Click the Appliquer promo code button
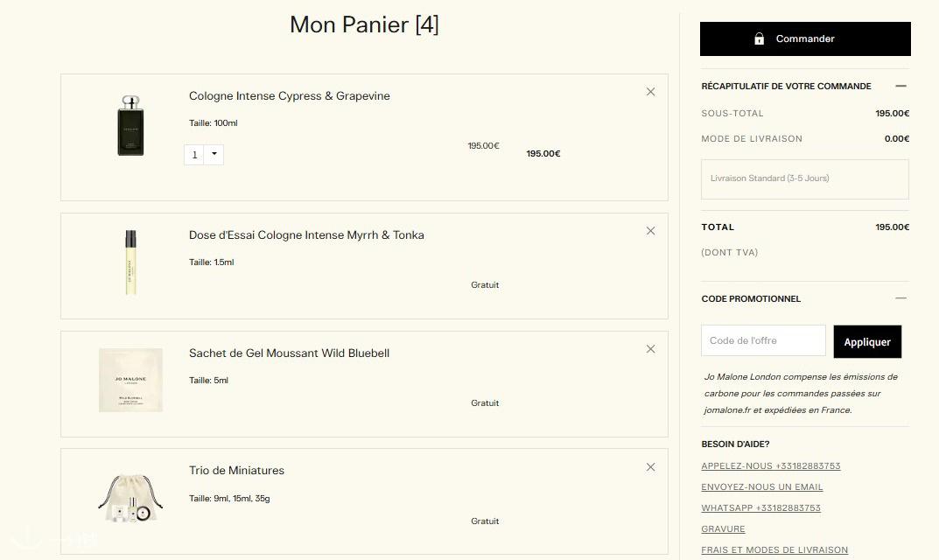The width and height of the screenshot is (939, 560). 867,341
